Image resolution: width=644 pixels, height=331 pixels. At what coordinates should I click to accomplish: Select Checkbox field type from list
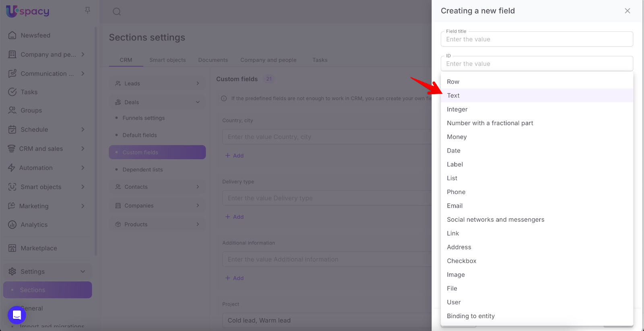click(461, 261)
